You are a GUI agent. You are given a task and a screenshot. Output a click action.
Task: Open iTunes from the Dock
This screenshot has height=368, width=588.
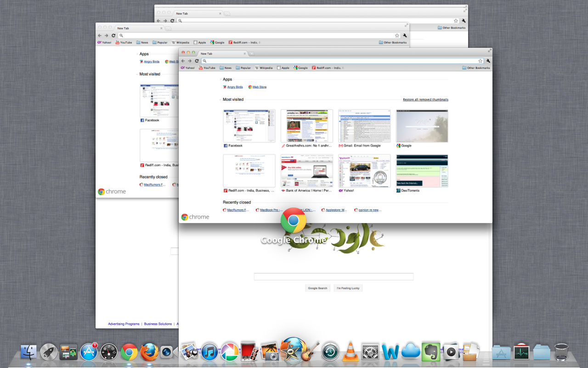(x=209, y=352)
